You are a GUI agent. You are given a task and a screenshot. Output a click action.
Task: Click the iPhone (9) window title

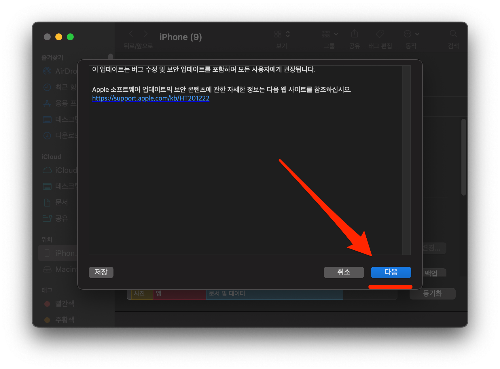(x=180, y=37)
